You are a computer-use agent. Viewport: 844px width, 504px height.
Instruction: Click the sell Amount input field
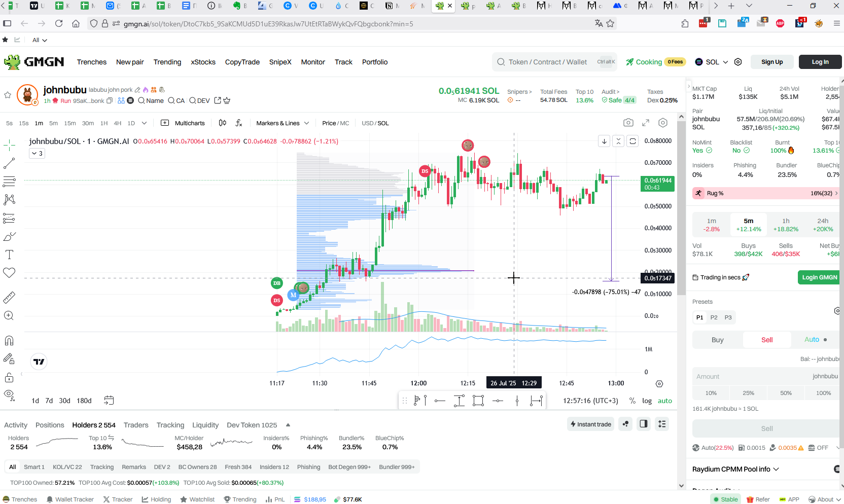click(x=766, y=376)
